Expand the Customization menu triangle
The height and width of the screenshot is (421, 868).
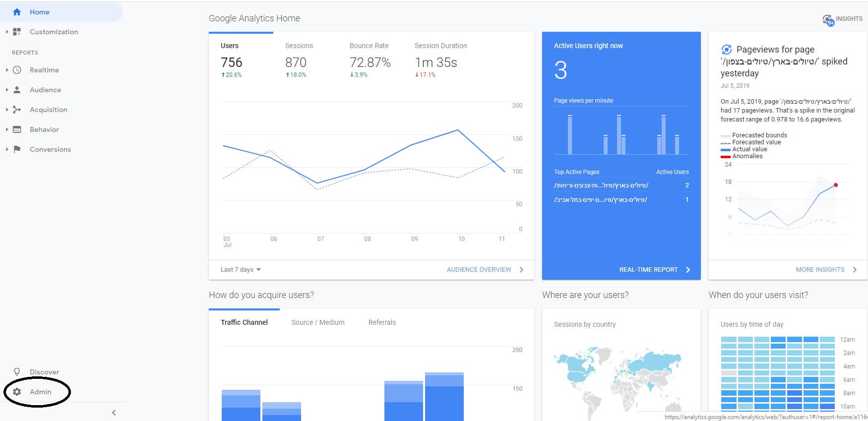point(7,32)
